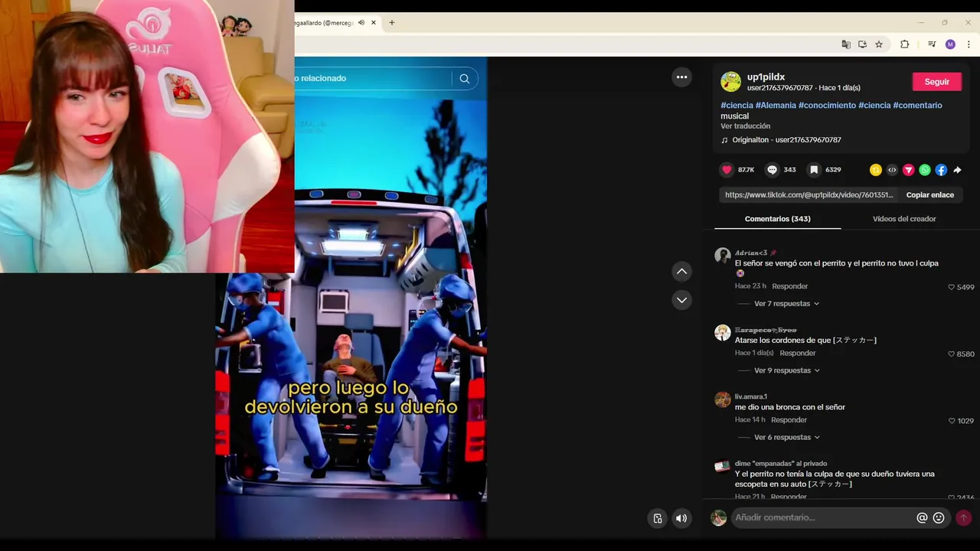Click 'Copiar enlace' button

coord(930,195)
